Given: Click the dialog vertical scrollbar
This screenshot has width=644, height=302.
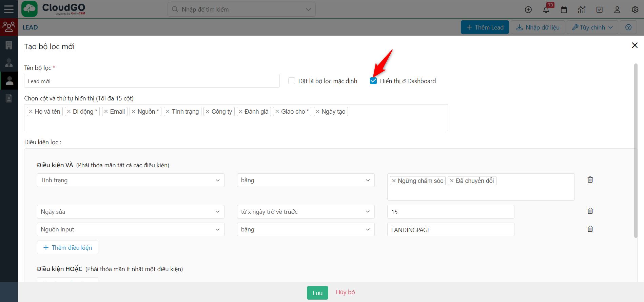Looking at the screenshot, I should point(636,151).
